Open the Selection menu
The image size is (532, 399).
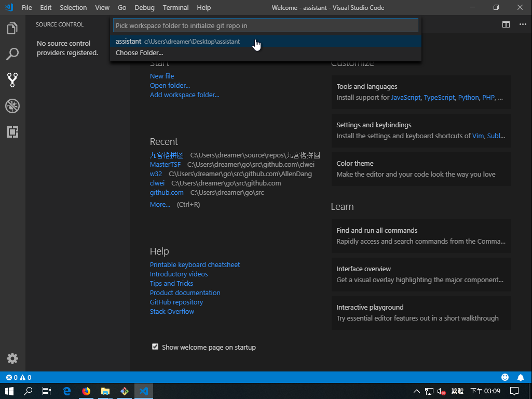tap(73, 7)
